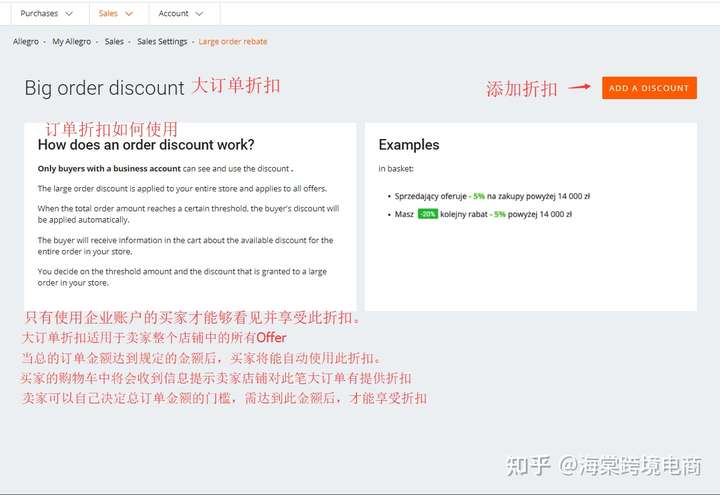Viewport: 720px width, 495px height.
Task: Click 'You decide on the threshold amount' paragraph
Action: pyautogui.click(x=182, y=277)
